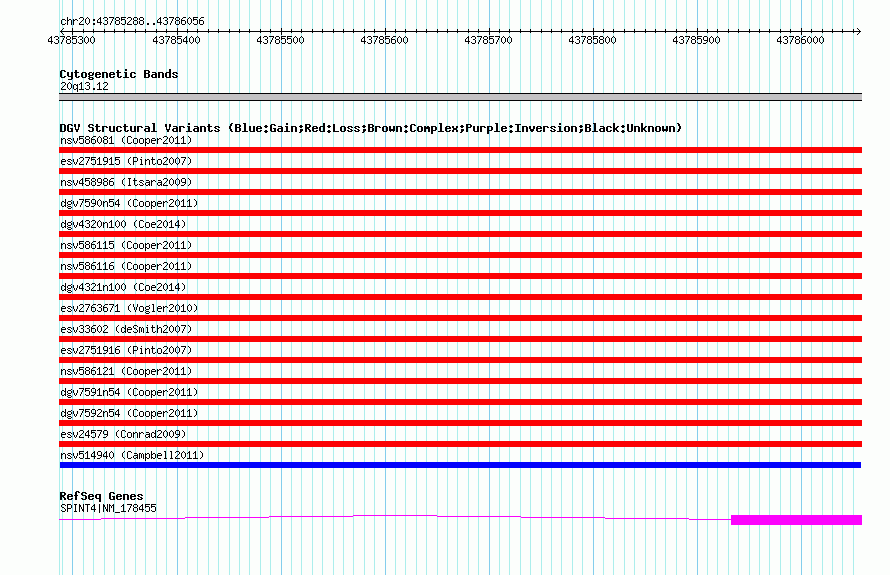Click the thick magenta SPINT4 exon block
890x575 pixels.
tap(796, 520)
